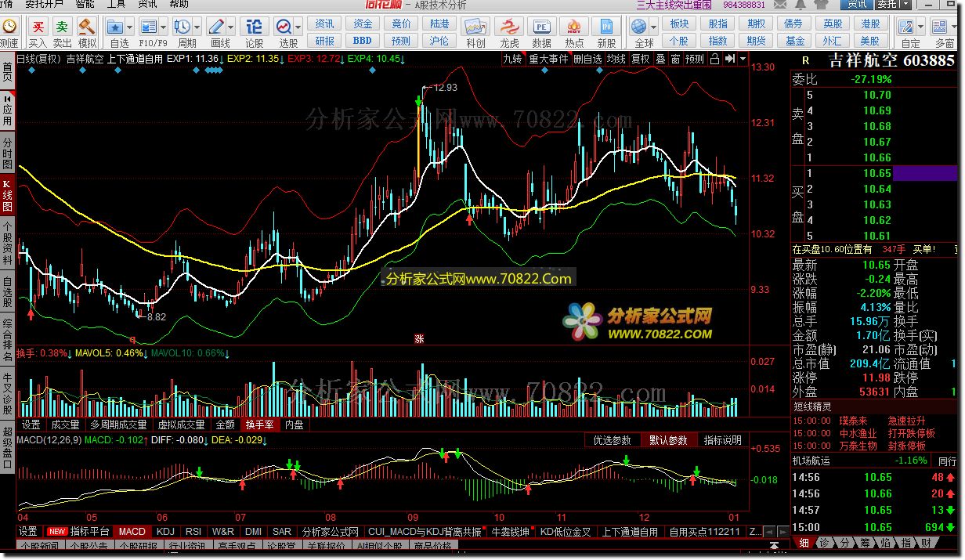Click the 叠 overlay button in chart header
This screenshot has height=560, width=965.
tap(660, 59)
